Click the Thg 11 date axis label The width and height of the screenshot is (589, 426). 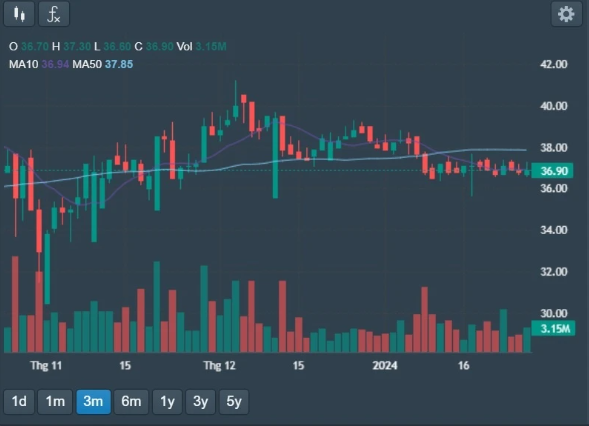pyautogui.click(x=46, y=366)
